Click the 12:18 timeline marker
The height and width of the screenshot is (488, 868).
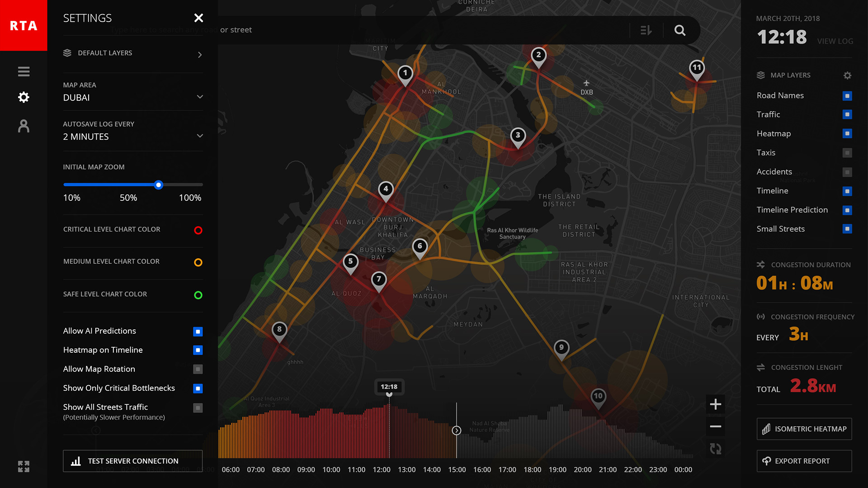(389, 387)
